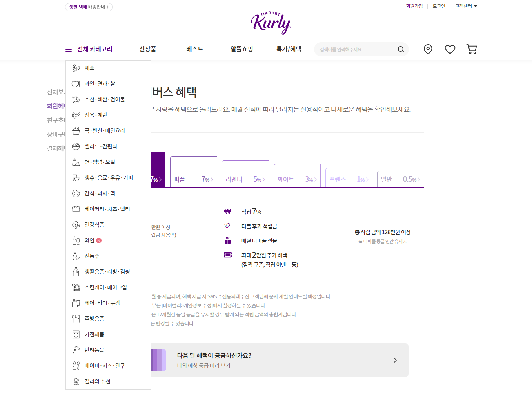This screenshot has width=532, height=403.
Task: Open the delivery location pin icon
Action: coord(428,49)
